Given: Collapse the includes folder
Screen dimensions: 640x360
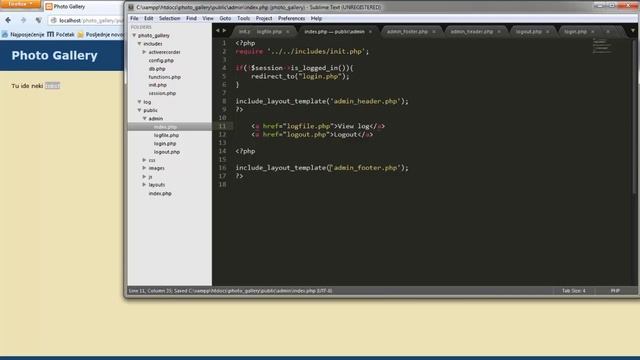Looking at the screenshot, I should pyautogui.click(x=139, y=44).
